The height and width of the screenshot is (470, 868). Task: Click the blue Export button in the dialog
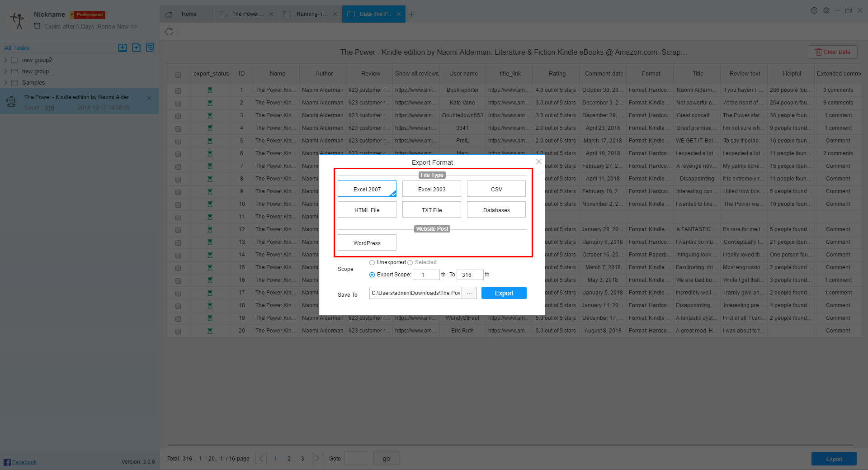504,293
